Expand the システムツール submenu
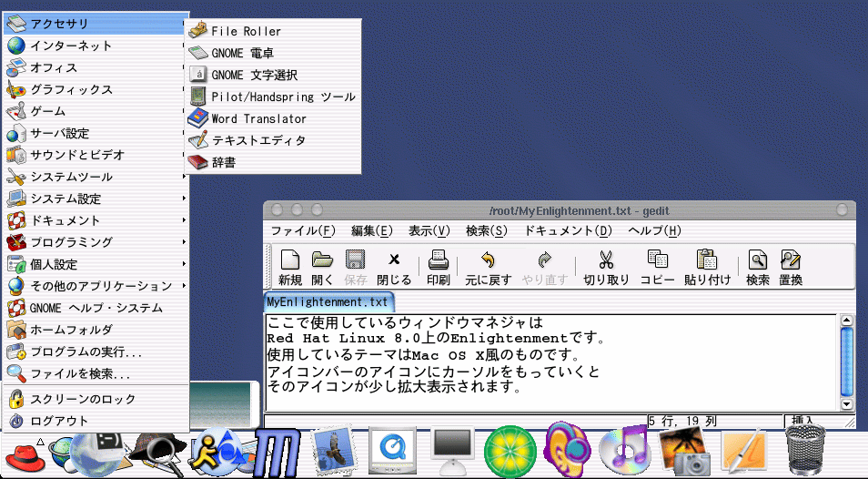Screen dimensions: 868x479 tap(96, 177)
